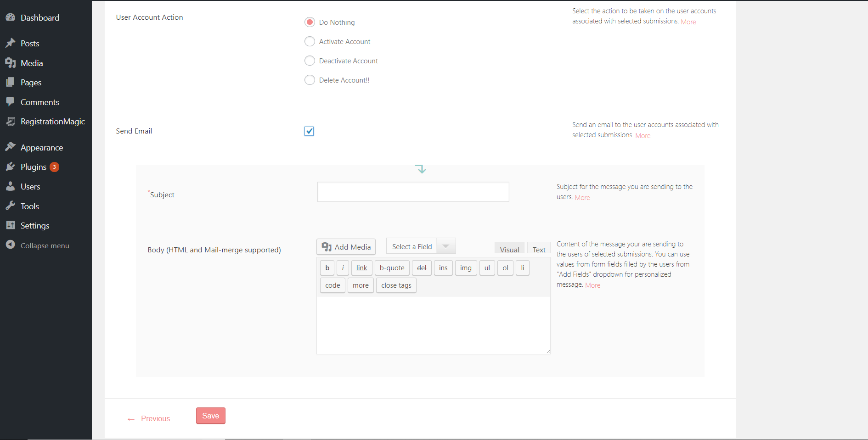Select the Activate Account radio option
Screen dimensions: 868x440
coord(310,42)
